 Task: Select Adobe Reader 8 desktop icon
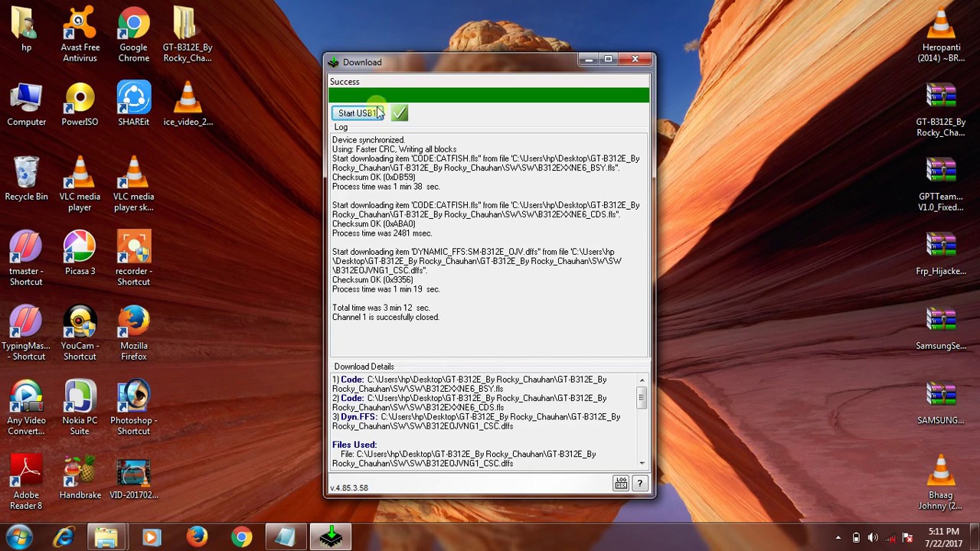click(26, 482)
